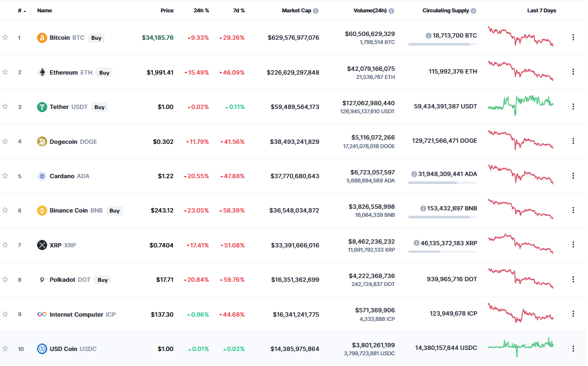Screen dimensions: 588x366
Task: Show more options for Cardano
Action: tap(573, 175)
